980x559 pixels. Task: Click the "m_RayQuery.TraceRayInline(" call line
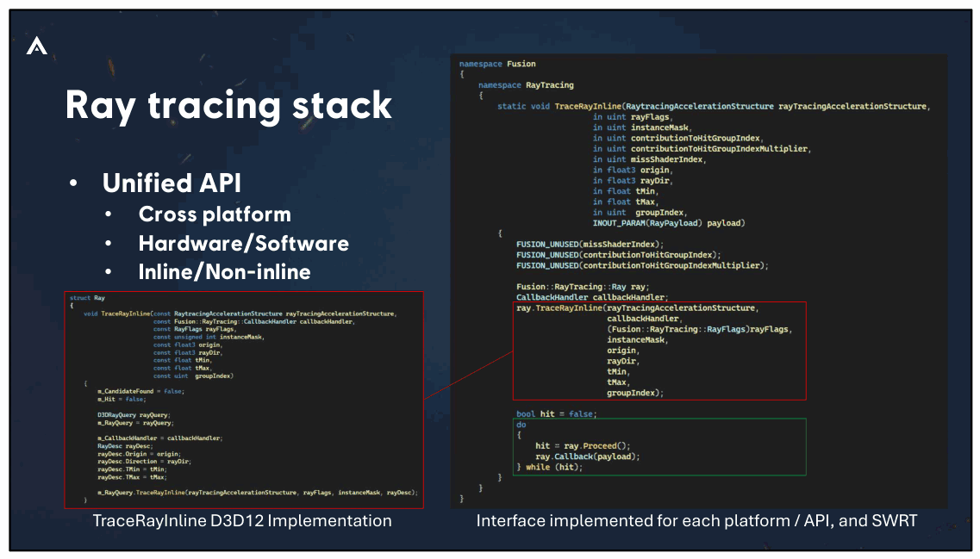tap(258, 493)
